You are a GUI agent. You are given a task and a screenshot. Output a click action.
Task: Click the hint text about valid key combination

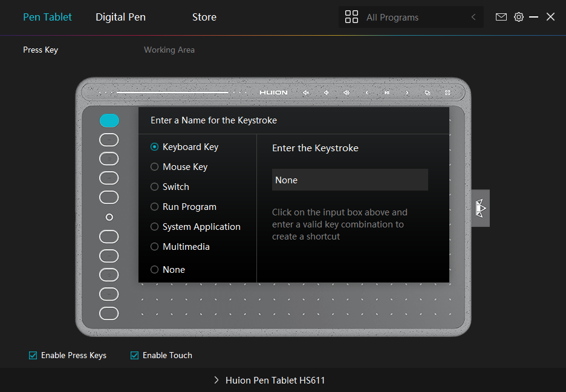(340, 224)
